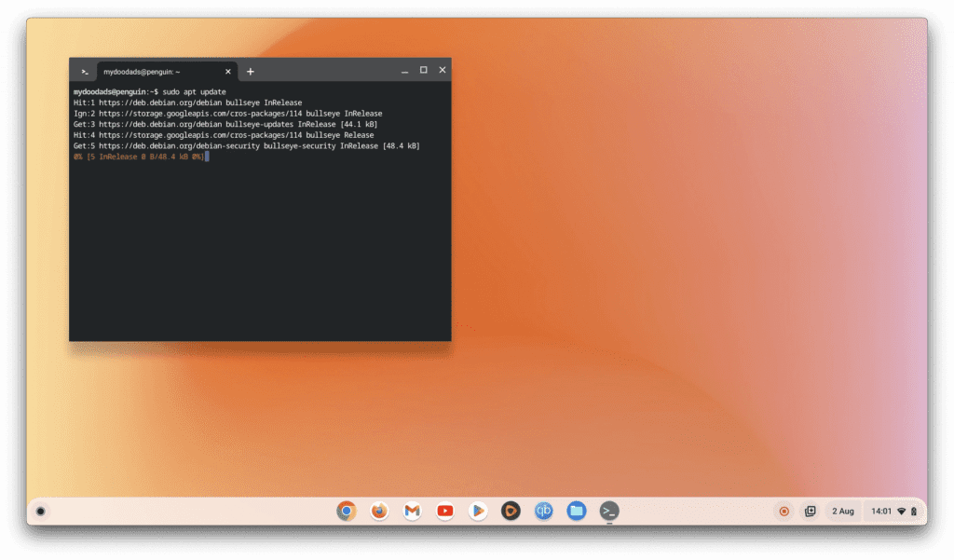The image size is (954, 560).
Task: Add a new terminal tab
Action: (250, 72)
